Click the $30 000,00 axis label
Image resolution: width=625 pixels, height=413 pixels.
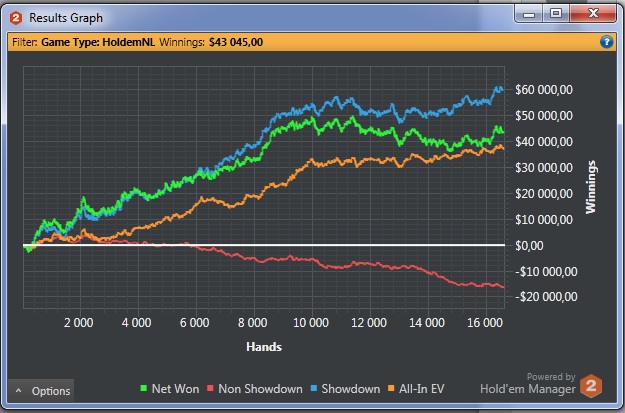click(544, 167)
